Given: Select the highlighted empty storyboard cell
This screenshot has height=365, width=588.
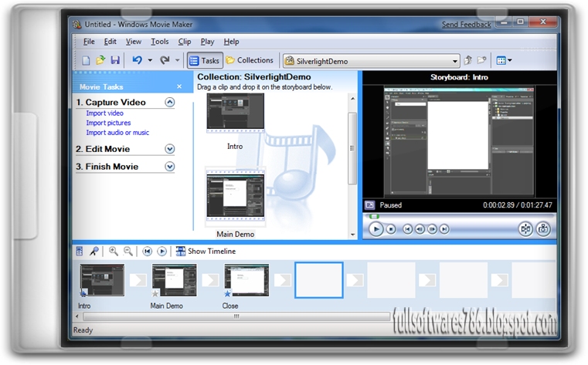Looking at the screenshot, I should (319, 280).
